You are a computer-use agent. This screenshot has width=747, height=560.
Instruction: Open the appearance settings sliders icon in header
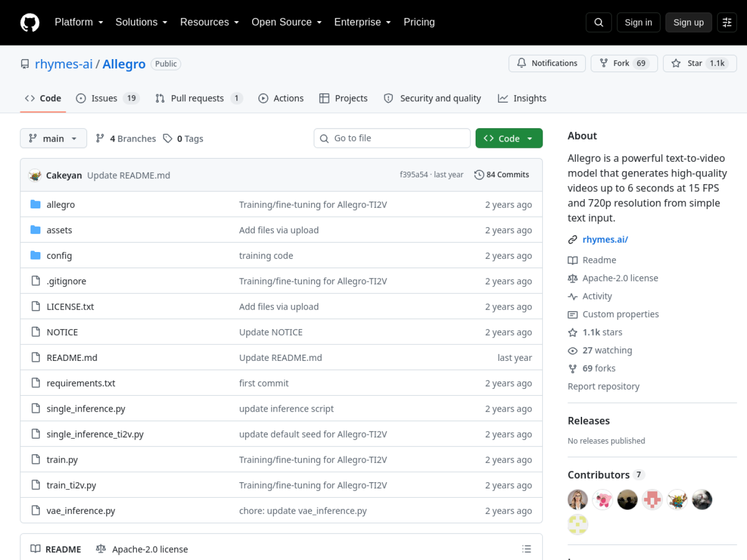click(727, 22)
